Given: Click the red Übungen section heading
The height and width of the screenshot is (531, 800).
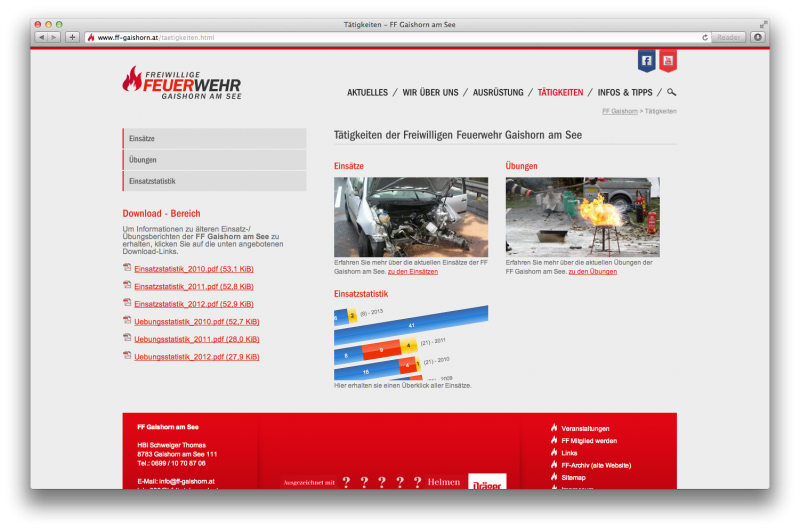Looking at the screenshot, I should point(521,166).
